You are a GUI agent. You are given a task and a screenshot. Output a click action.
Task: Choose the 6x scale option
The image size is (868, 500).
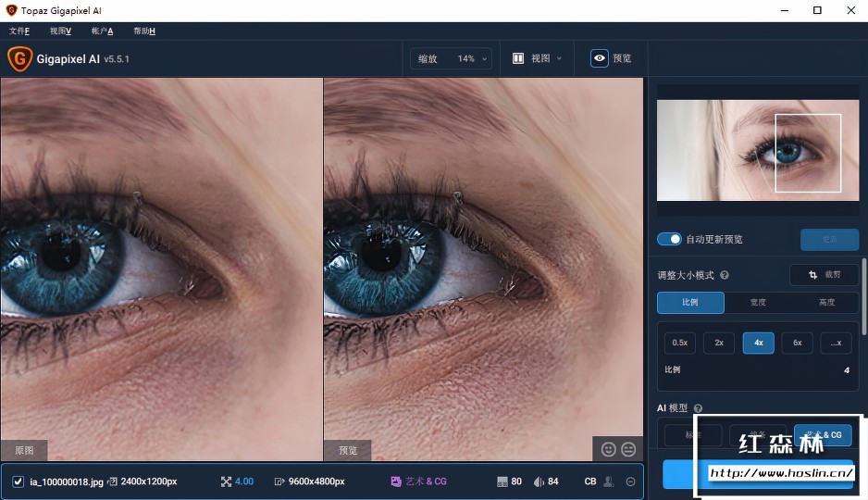pyautogui.click(x=797, y=343)
